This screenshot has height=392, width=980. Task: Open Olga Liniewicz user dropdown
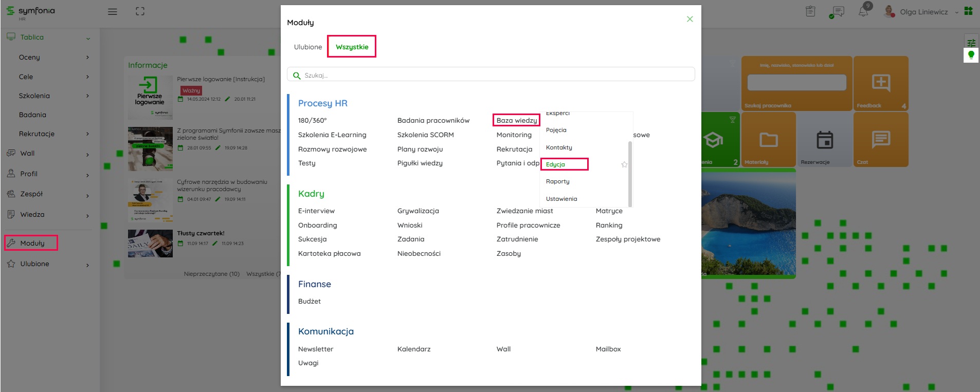924,12
